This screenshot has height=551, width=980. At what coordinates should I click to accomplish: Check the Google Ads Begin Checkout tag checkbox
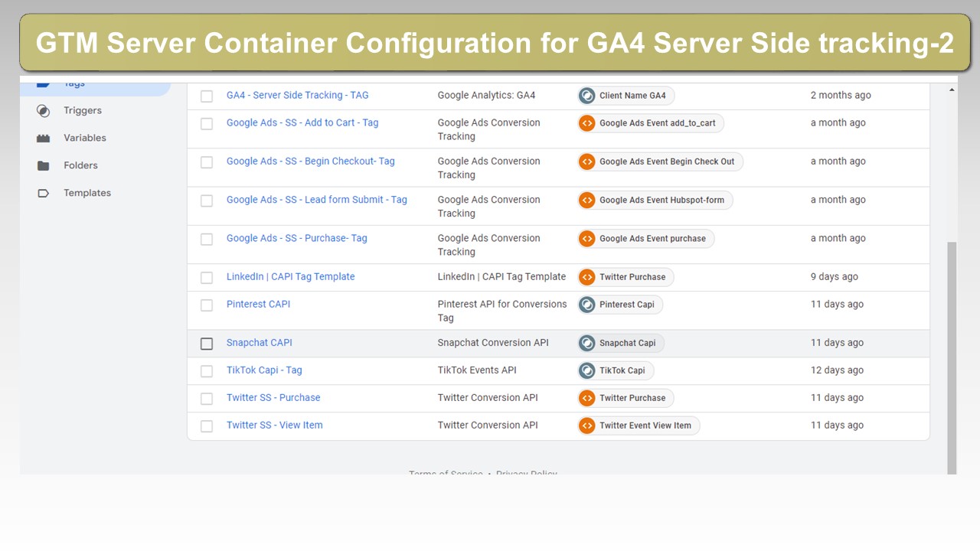(x=207, y=162)
